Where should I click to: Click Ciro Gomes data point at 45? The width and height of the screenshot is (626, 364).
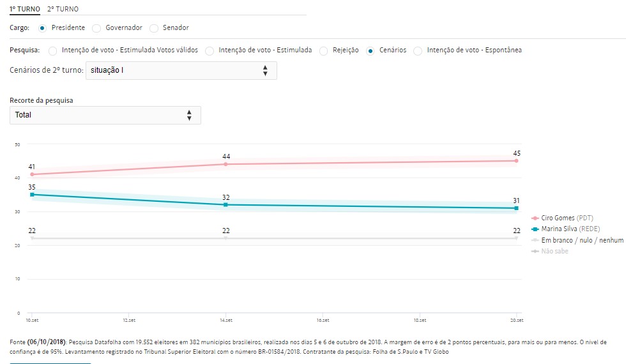(x=516, y=161)
